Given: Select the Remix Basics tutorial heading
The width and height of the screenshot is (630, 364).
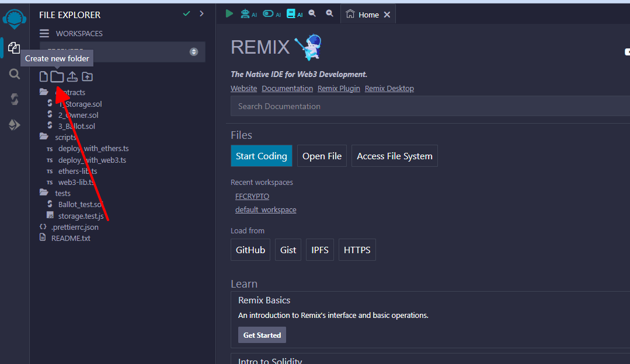Looking at the screenshot, I should coord(264,300).
